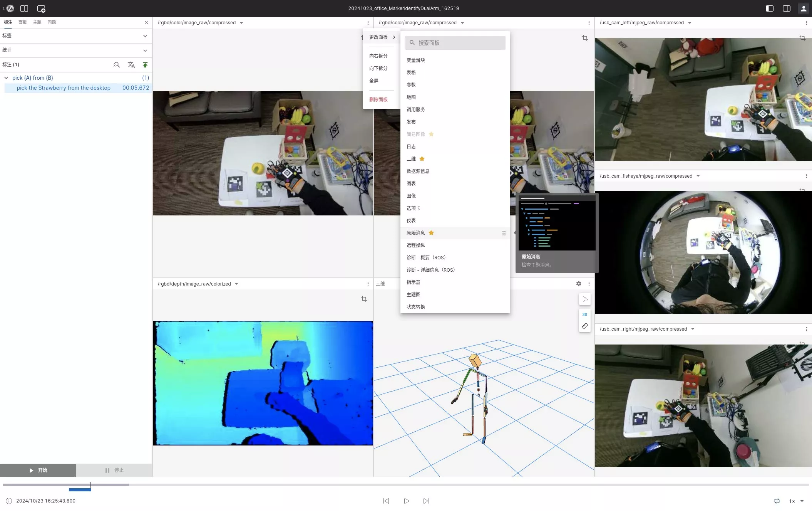Toggle the 3D view mode button
Image resolution: width=812 pixels, height=511 pixels.
click(x=584, y=314)
